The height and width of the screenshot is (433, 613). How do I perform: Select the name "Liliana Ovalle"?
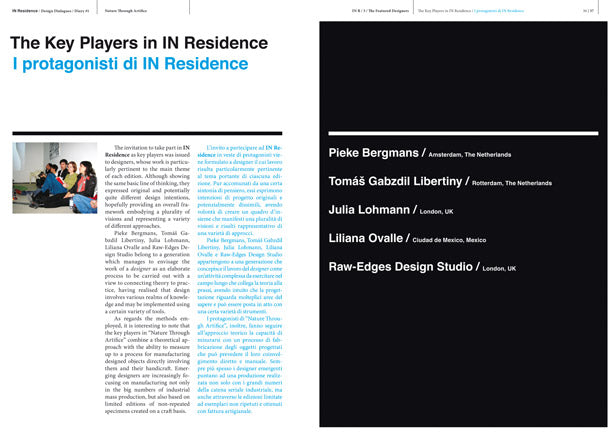[366, 238]
